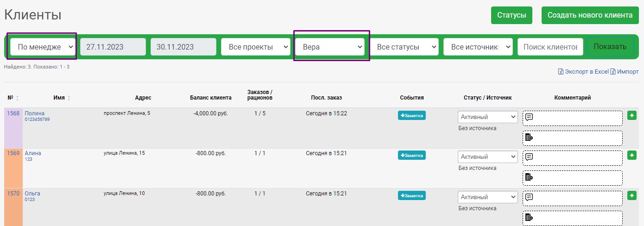Add a Заметка for Полина

[x=412, y=116]
